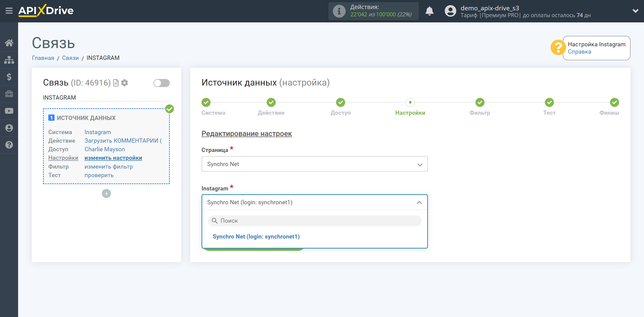The width and height of the screenshot is (644, 317).
Task: Click изменить настройки link
Action: 113,158
